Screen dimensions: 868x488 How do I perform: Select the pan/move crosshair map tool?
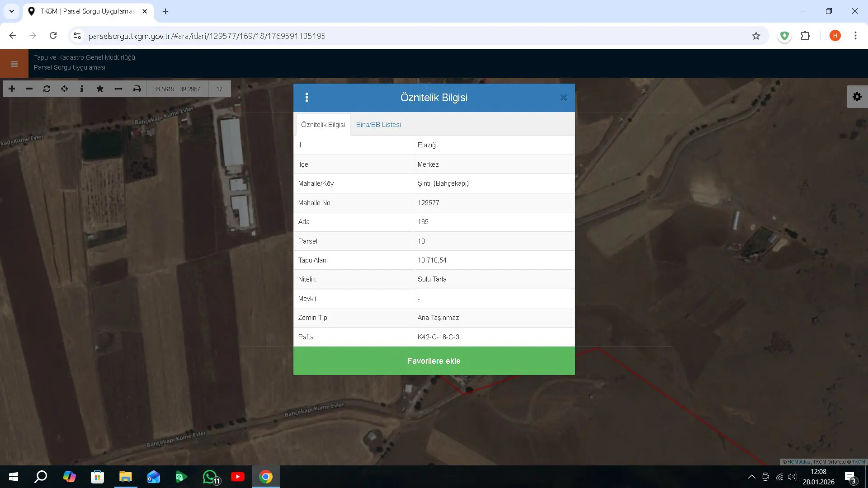point(64,89)
